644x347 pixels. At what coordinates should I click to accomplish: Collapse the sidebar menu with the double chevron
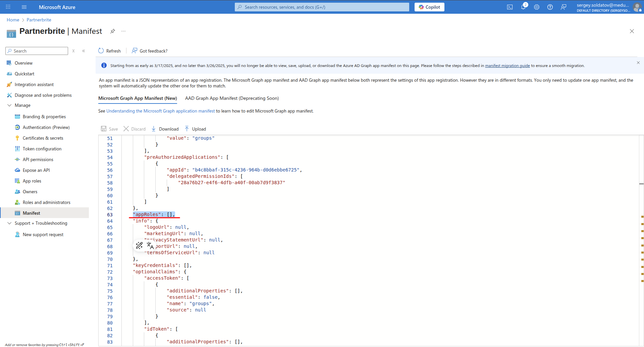[x=84, y=51]
